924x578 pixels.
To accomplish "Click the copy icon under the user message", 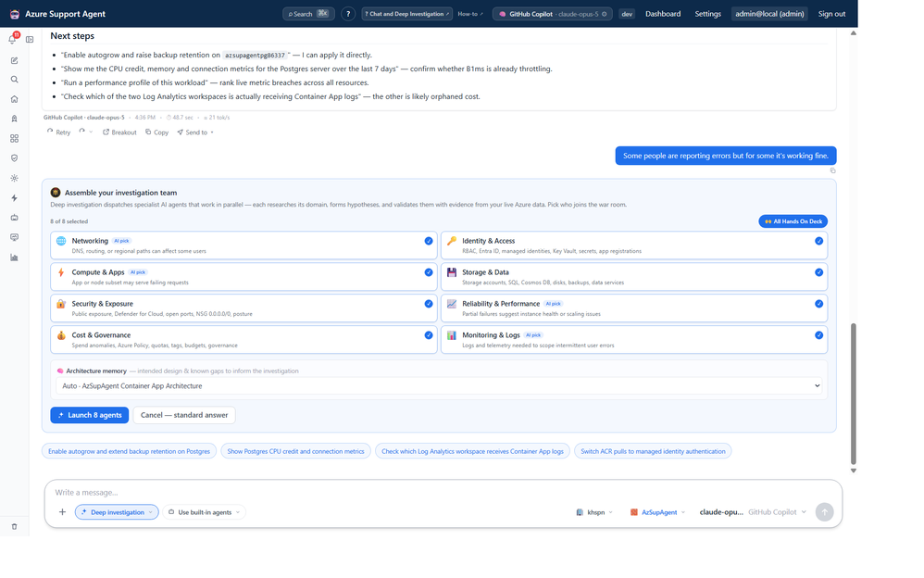I will pyautogui.click(x=832, y=170).
